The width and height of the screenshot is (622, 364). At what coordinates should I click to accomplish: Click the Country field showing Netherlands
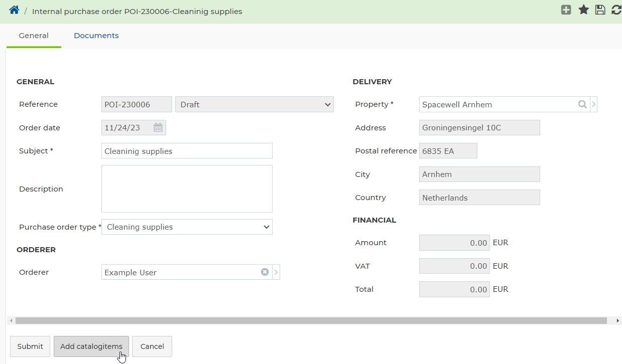click(479, 198)
